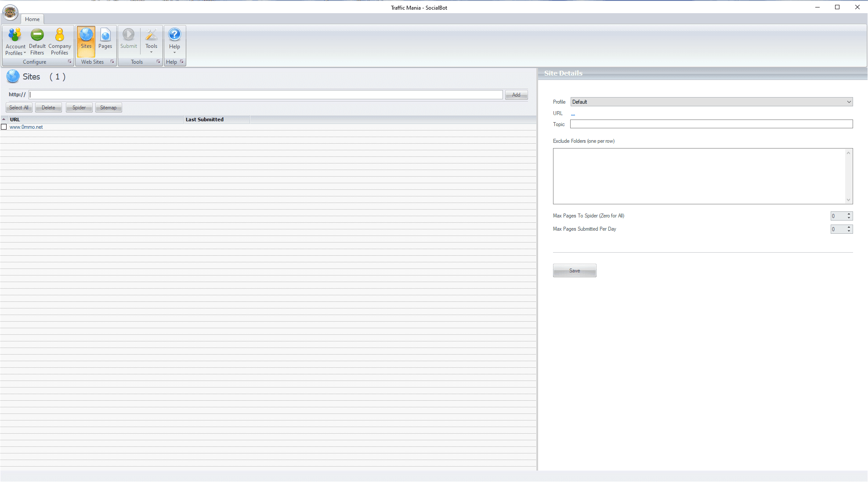Screen dimensions: 868x482
Task: Open Account Profiles
Action: 15,39
